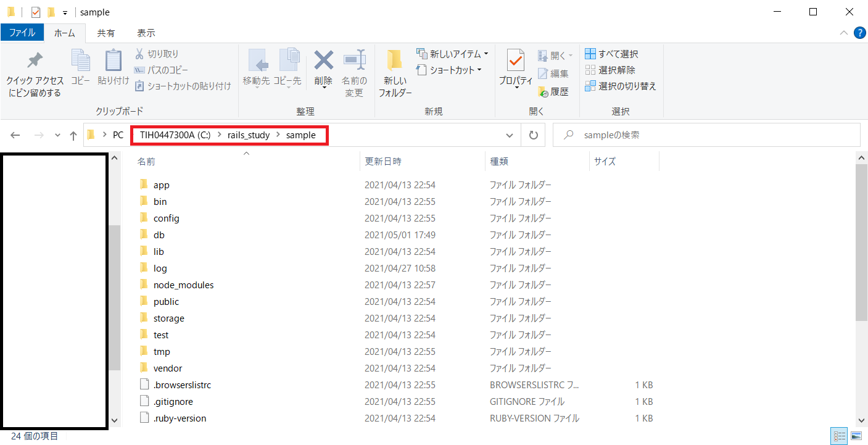The height and width of the screenshot is (445, 868).
Task: Open Copy To (コピー先) menu
Action: pyautogui.click(x=287, y=69)
